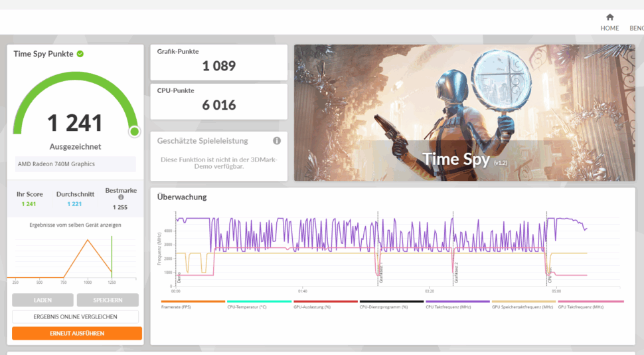Click 'Ergebnisse vom selben Gerät anzeigen' text
644x355 pixels.
(x=75, y=225)
